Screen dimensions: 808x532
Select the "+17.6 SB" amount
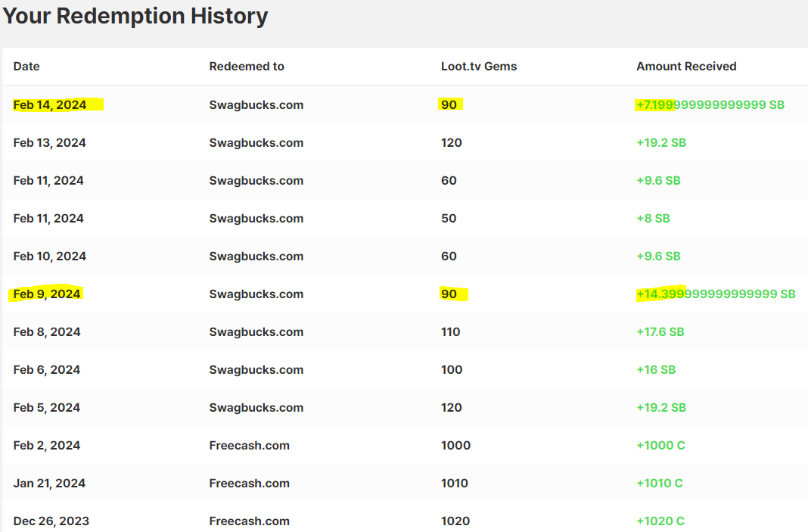pyautogui.click(x=660, y=332)
